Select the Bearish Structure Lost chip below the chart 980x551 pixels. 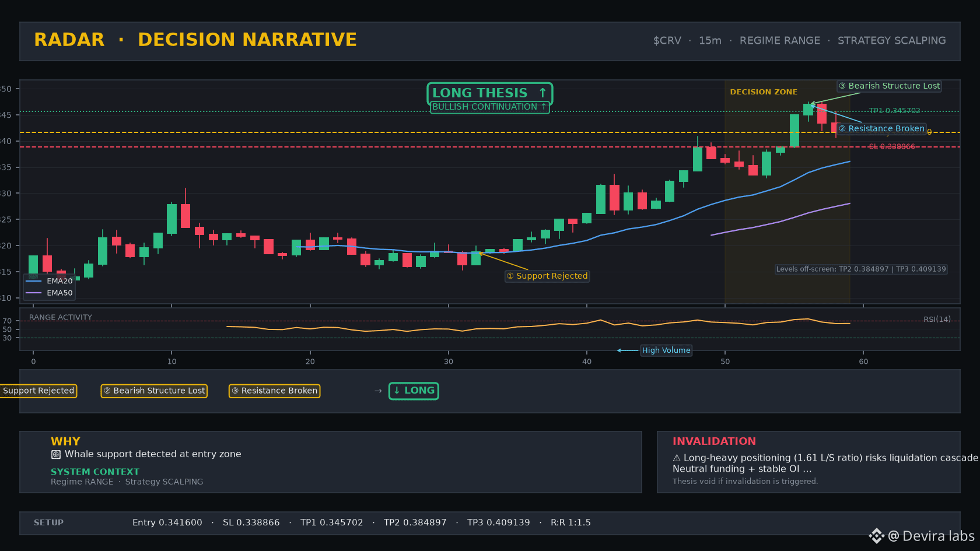154,391
